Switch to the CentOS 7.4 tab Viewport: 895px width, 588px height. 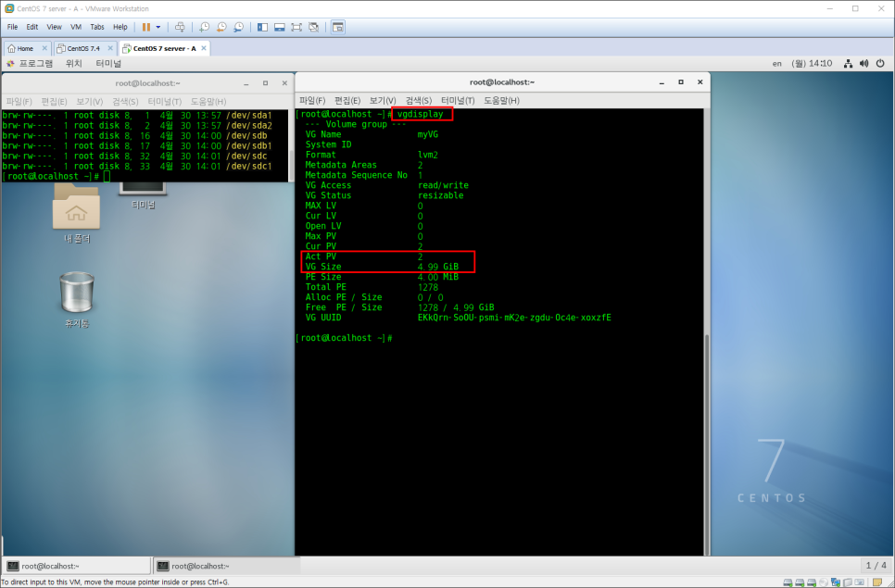[83, 48]
